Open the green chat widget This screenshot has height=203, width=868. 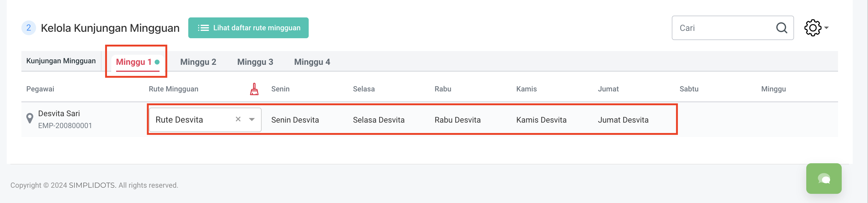(823, 179)
